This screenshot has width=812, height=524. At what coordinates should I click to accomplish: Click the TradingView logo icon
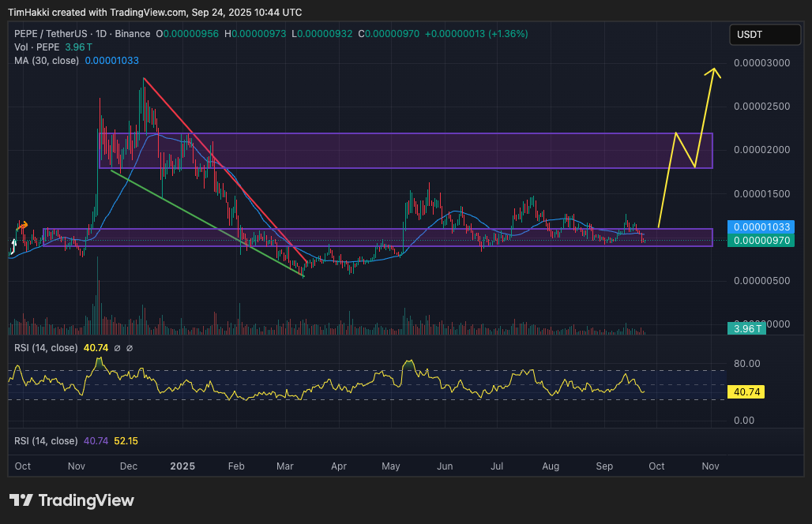pyautogui.click(x=21, y=500)
